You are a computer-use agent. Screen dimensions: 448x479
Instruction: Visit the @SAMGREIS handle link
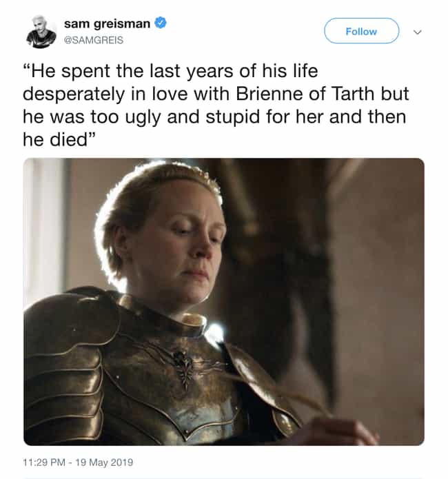94,40
